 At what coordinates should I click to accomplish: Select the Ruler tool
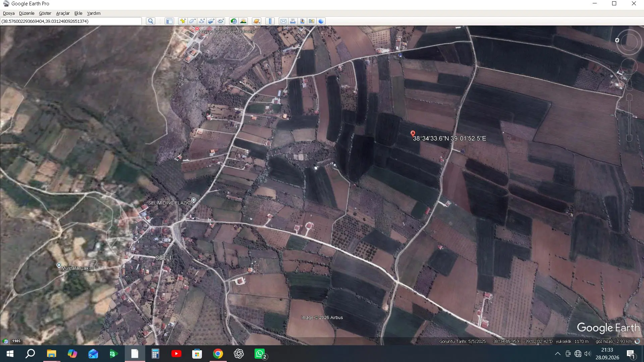coord(270,21)
